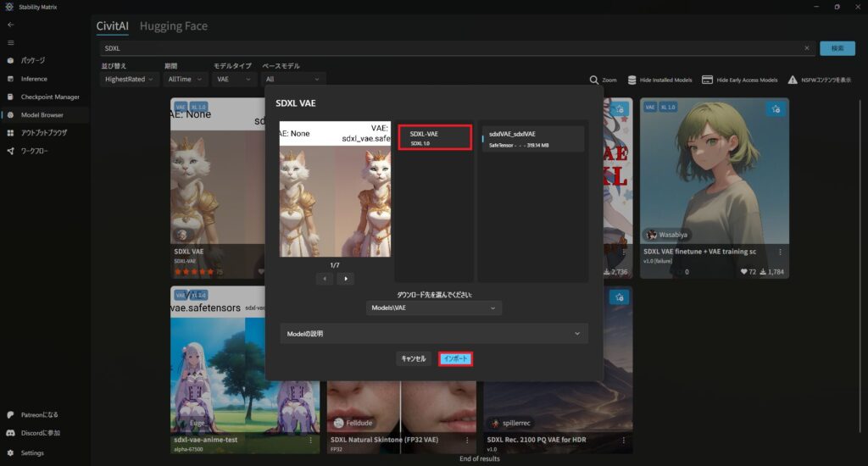Toggle Hide Installed Models
This screenshot has height=466, width=868.
pos(659,80)
